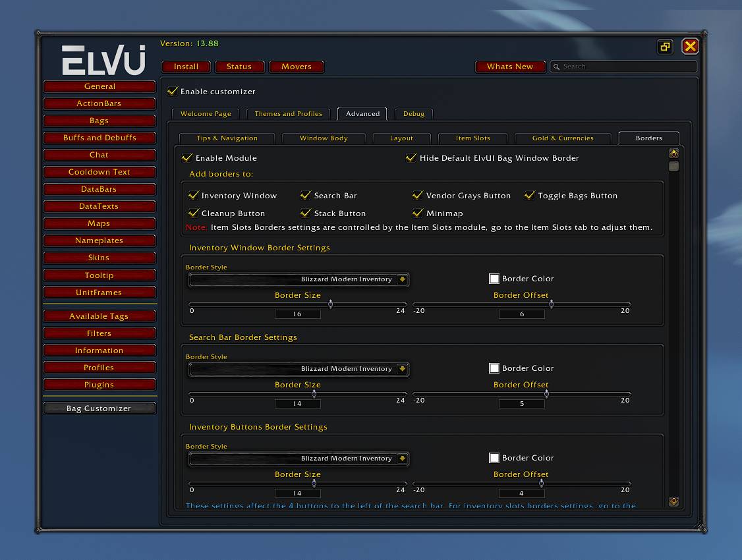Click Inventory Window Border Offset slider
742x560 pixels.
[521, 304]
